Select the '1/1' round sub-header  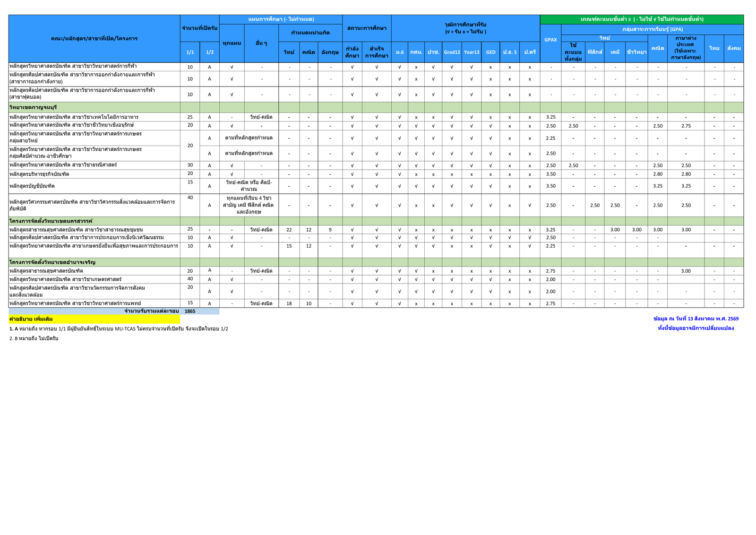click(190, 52)
